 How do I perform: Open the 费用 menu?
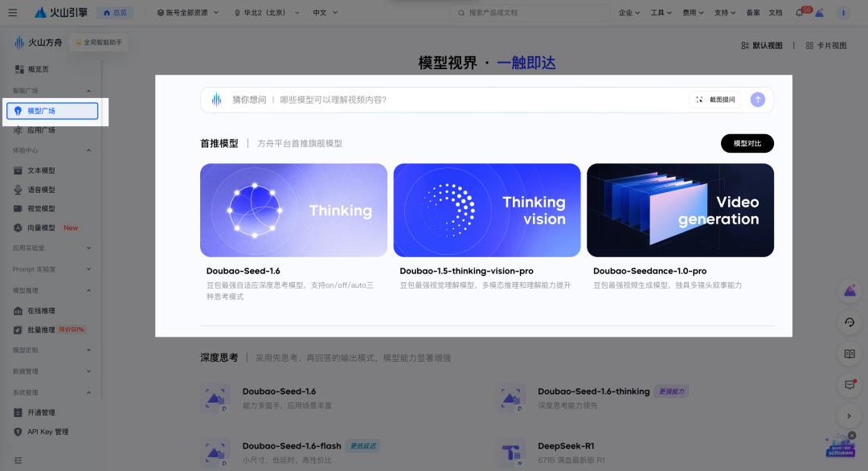point(693,13)
